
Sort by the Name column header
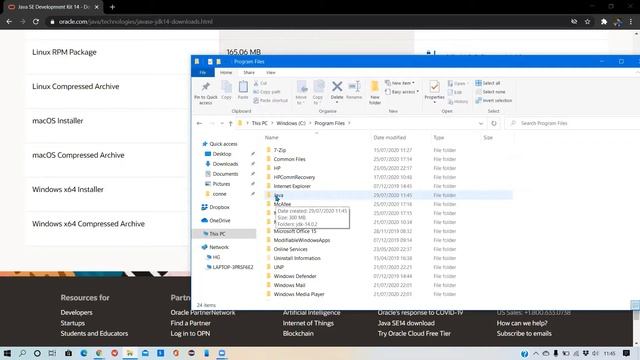[x=271, y=138]
